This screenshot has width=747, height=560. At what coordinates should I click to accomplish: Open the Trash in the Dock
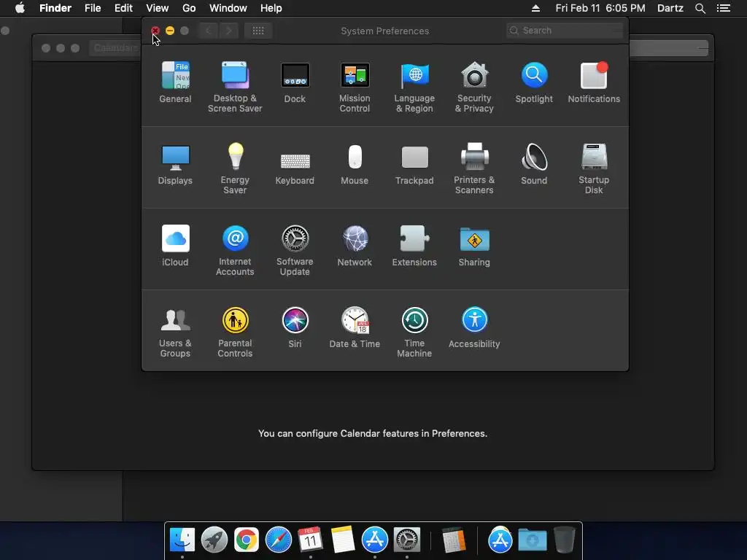tap(565, 540)
